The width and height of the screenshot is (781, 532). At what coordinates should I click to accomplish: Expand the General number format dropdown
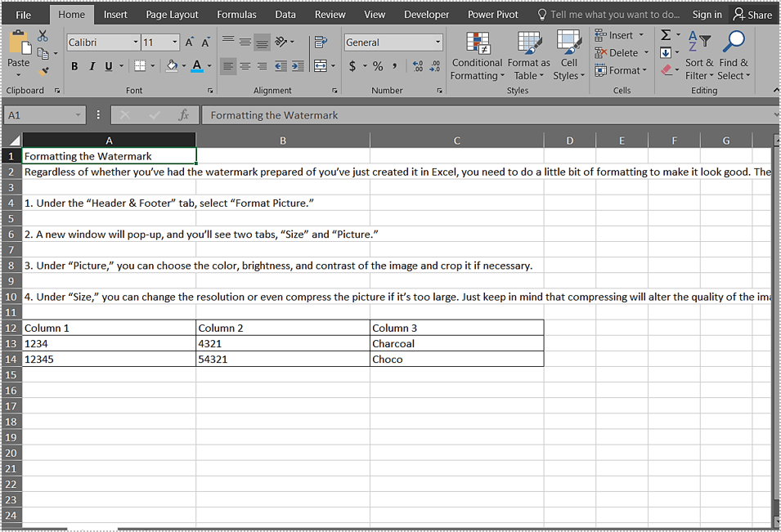pyautogui.click(x=438, y=42)
